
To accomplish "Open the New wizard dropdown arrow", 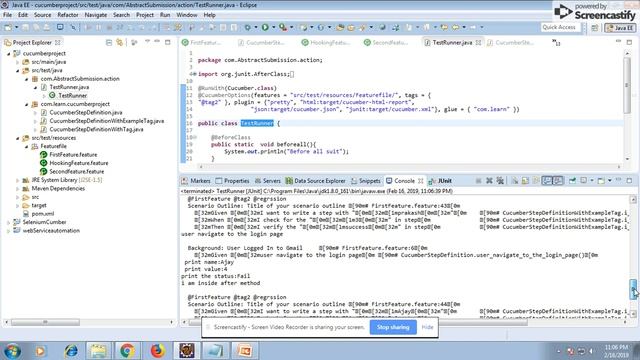I will pos(16,27).
